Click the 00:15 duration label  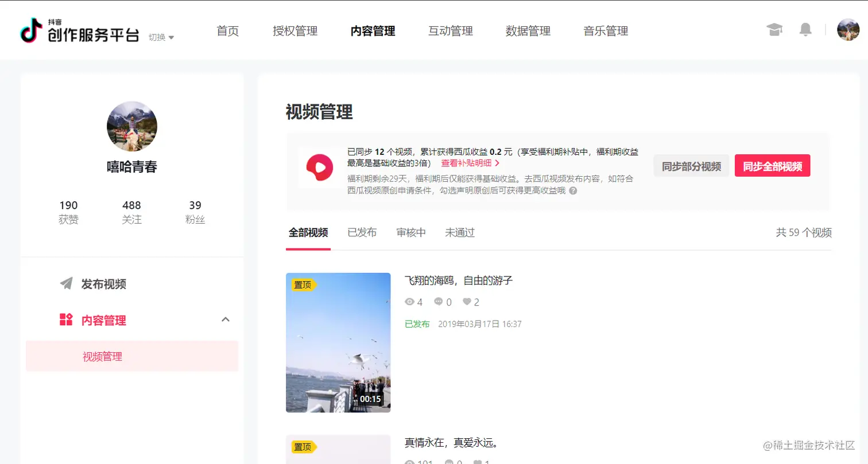coord(370,399)
